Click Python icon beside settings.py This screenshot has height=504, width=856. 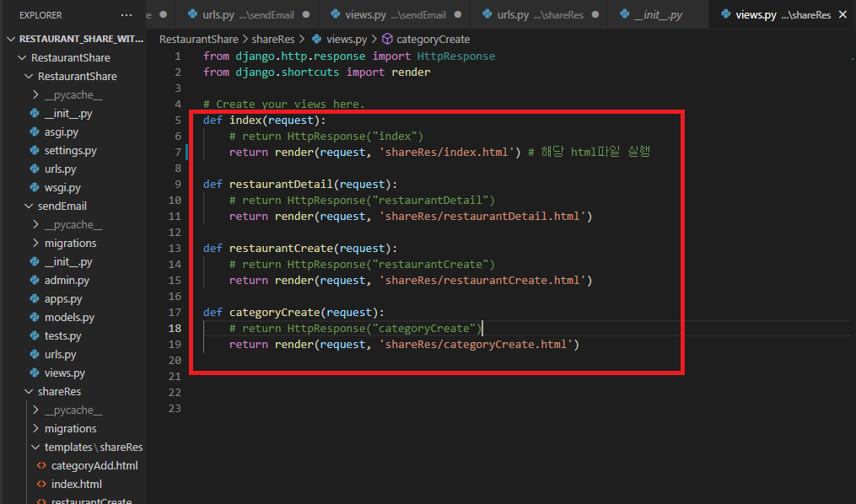click(35, 151)
